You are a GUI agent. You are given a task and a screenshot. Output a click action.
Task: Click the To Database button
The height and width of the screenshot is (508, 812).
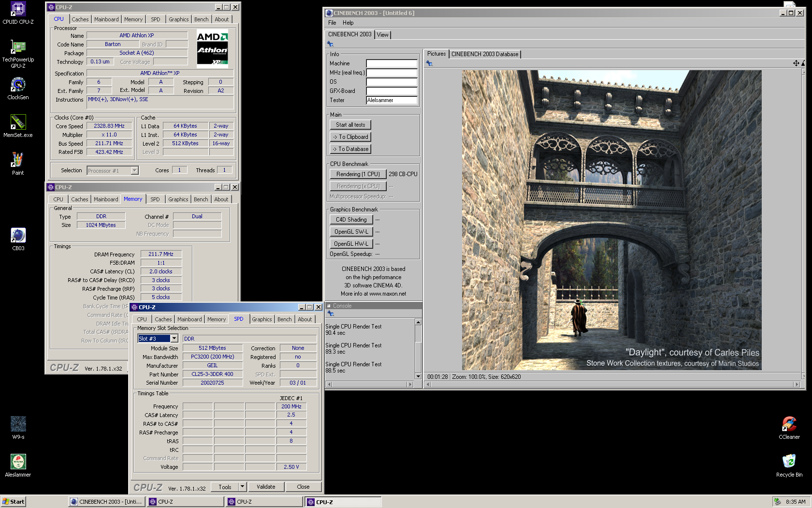350,149
